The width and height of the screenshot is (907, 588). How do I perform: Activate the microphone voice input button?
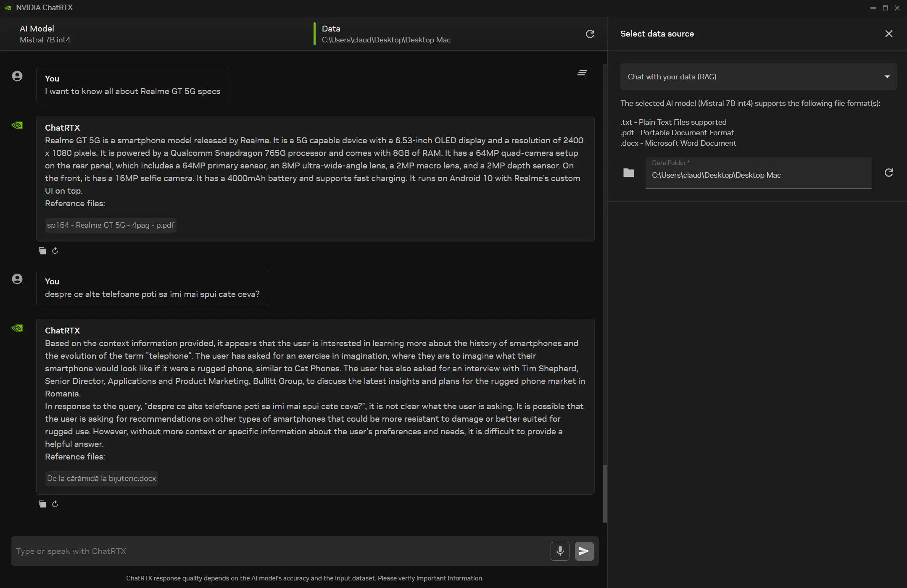point(560,551)
